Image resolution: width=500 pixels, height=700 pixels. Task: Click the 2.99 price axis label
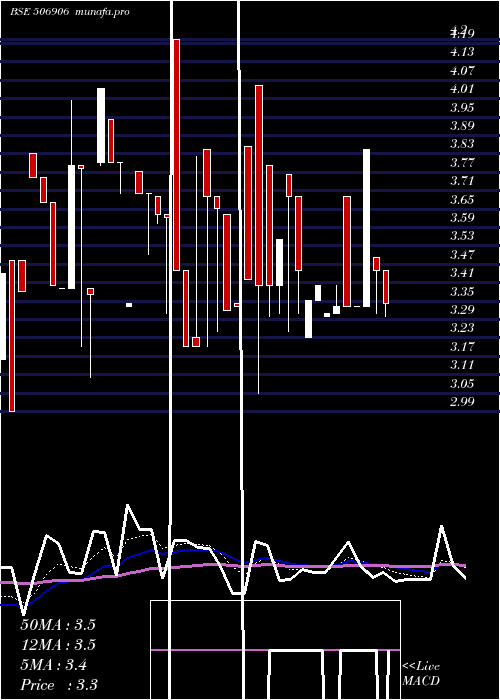462,402
